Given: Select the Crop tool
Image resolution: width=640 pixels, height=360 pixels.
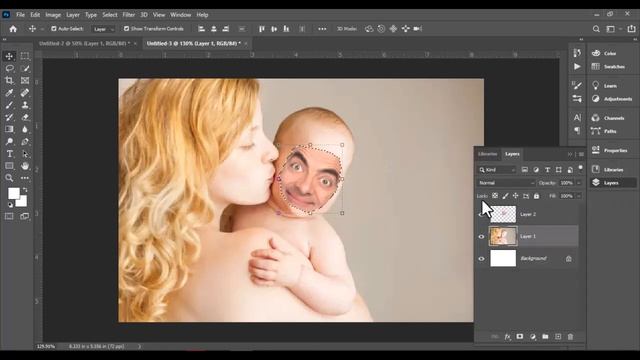Looking at the screenshot, I should 9,80.
